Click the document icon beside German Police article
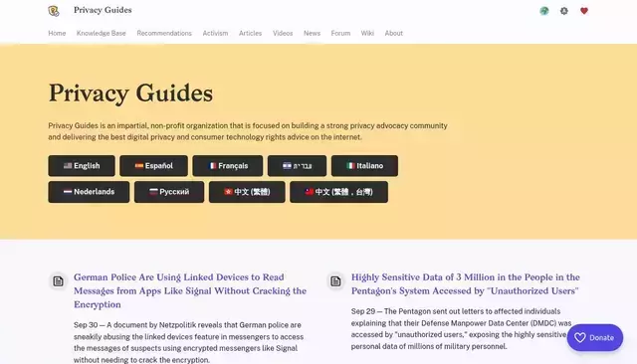The image size is (637, 364). 58,280
